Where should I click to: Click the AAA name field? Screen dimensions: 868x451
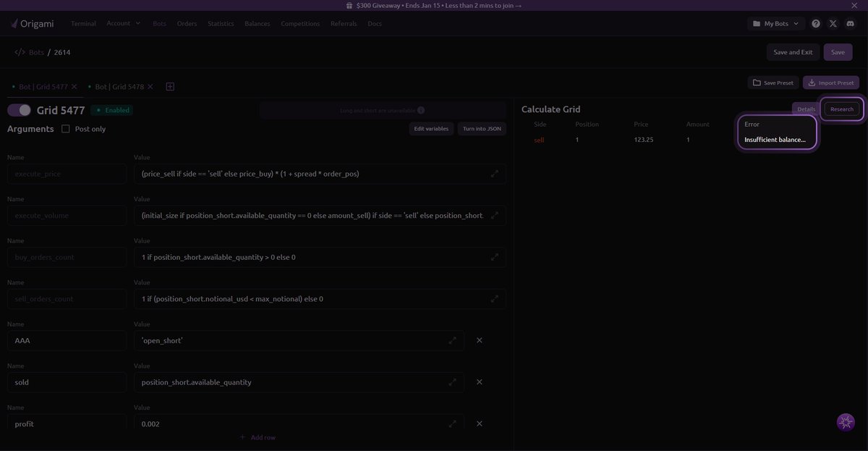[x=67, y=340]
